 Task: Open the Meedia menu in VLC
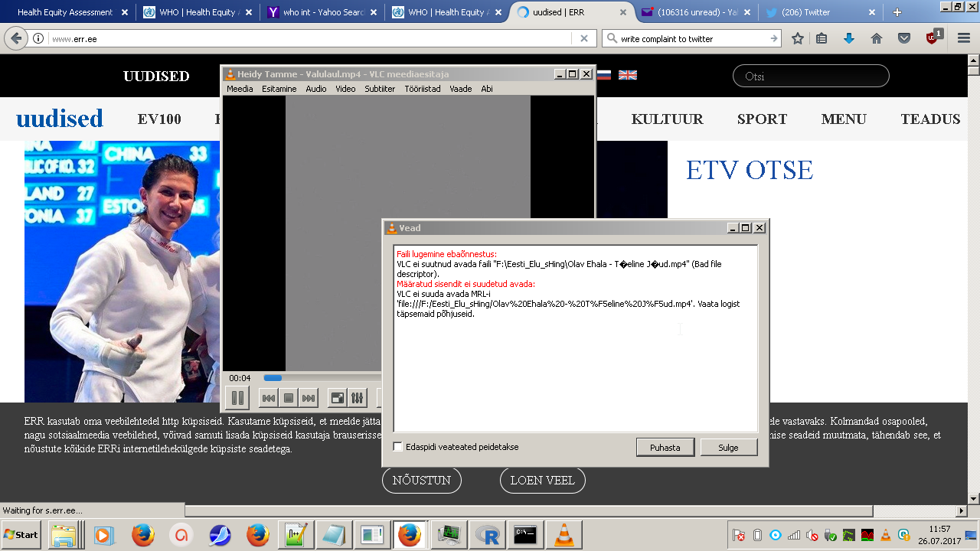pyautogui.click(x=240, y=89)
